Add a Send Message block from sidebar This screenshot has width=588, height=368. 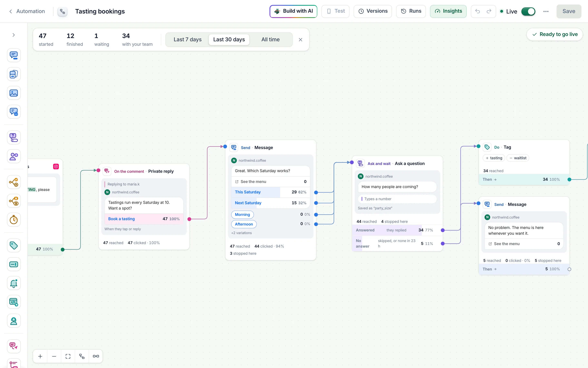pos(14,55)
